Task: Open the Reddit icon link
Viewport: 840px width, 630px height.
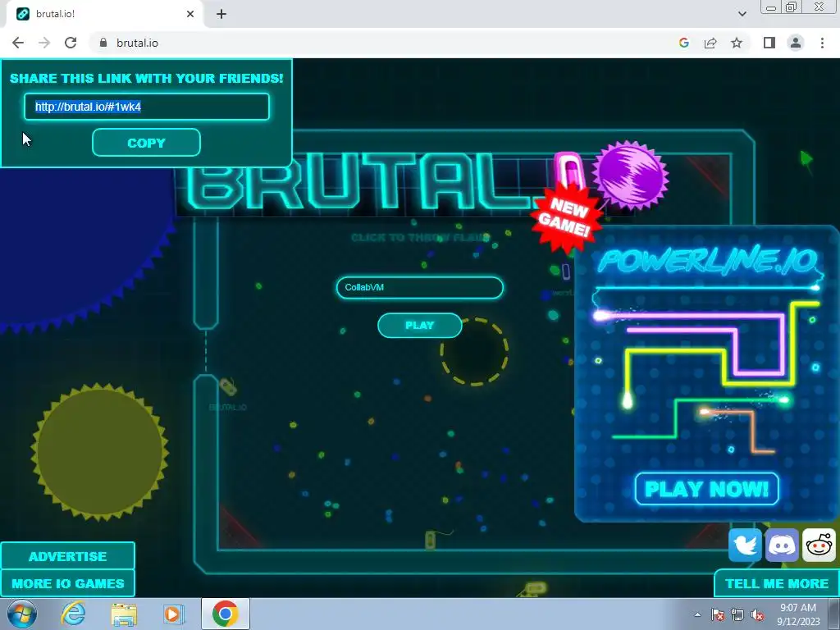Action: coord(819,546)
